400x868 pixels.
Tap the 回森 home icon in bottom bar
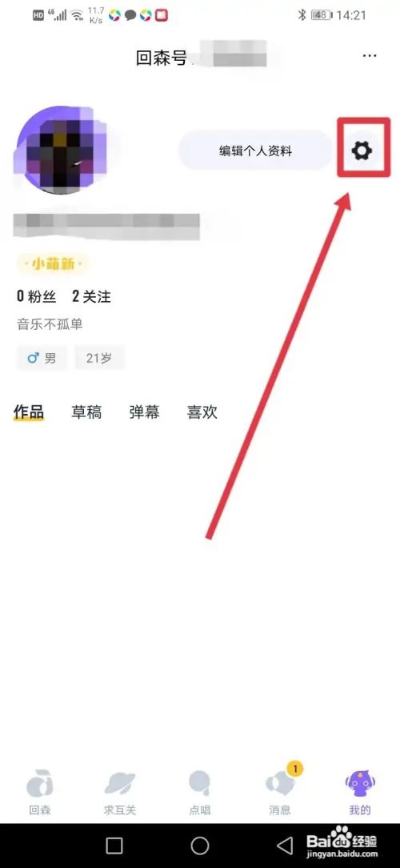39,793
